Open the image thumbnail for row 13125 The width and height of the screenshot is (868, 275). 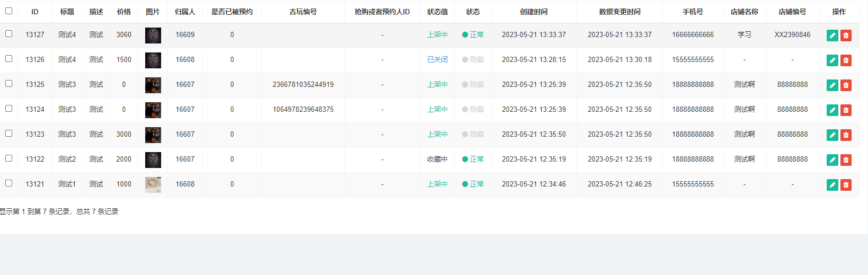tap(153, 85)
